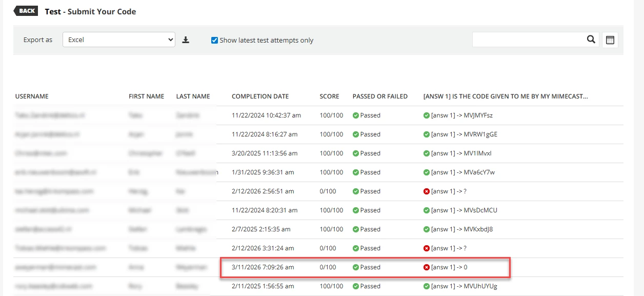Click Passed status icon in 2/7/2025 row
644x296 pixels.
pos(356,229)
